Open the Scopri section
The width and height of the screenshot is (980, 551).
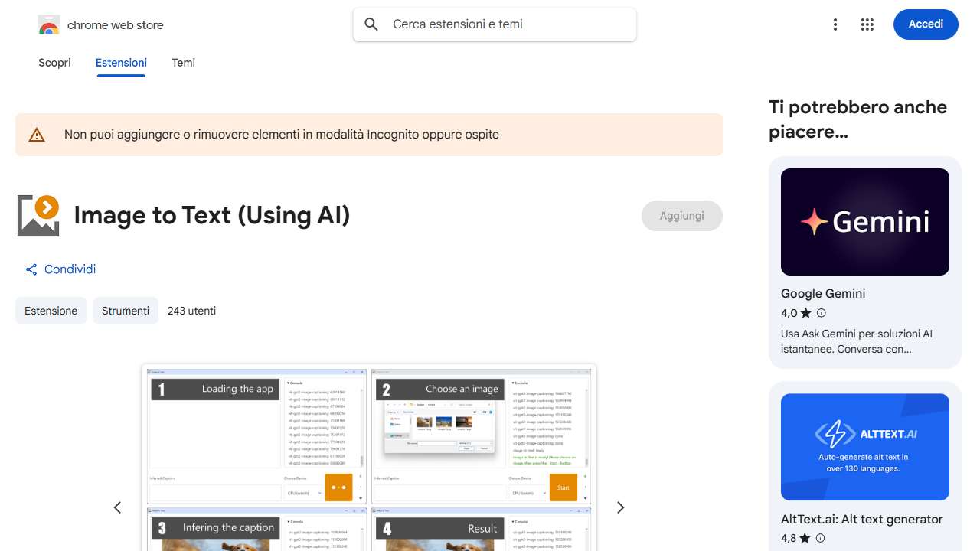click(54, 63)
